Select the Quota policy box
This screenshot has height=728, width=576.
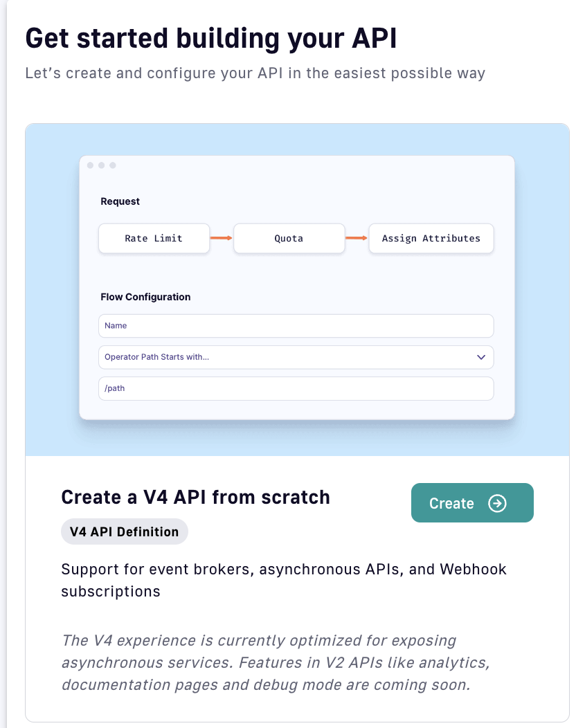tap(289, 238)
